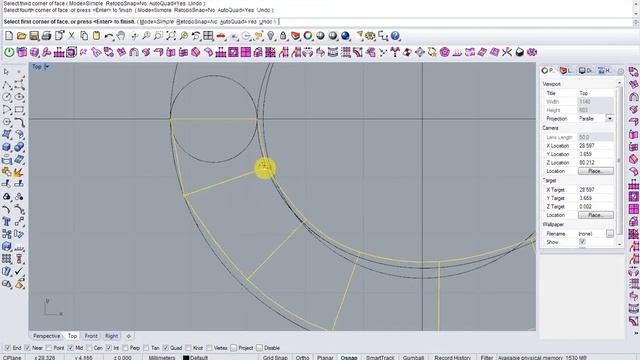Save the model with the floppy disk icon
640x360 pixels.
(34, 36)
